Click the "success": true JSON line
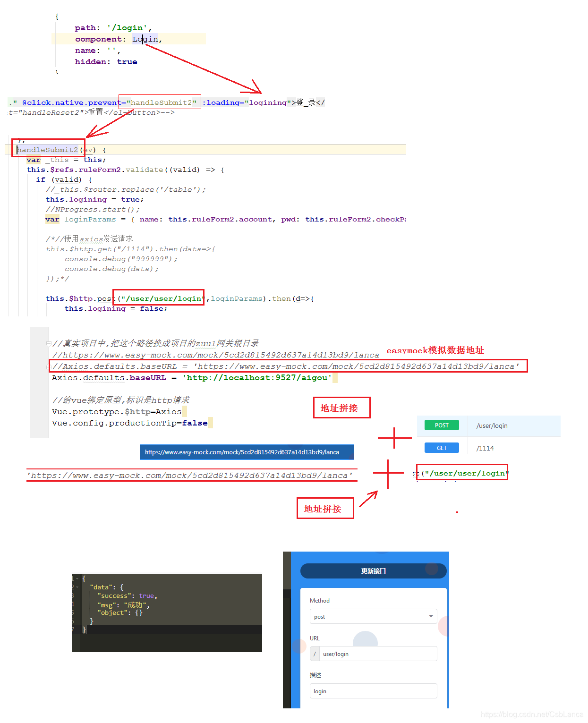588x723 pixels. [127, 595]
